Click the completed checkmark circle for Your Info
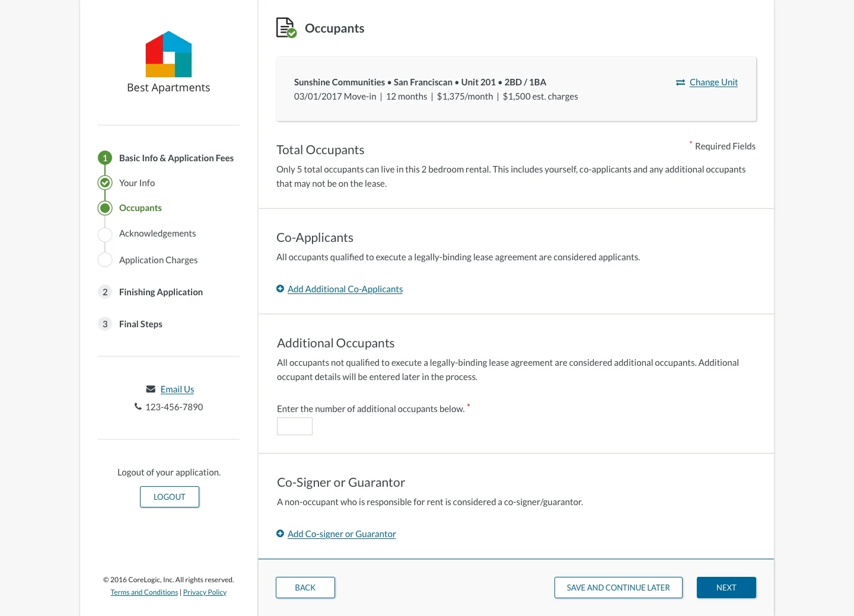854x616 pixels. click(x=105, y=183)
